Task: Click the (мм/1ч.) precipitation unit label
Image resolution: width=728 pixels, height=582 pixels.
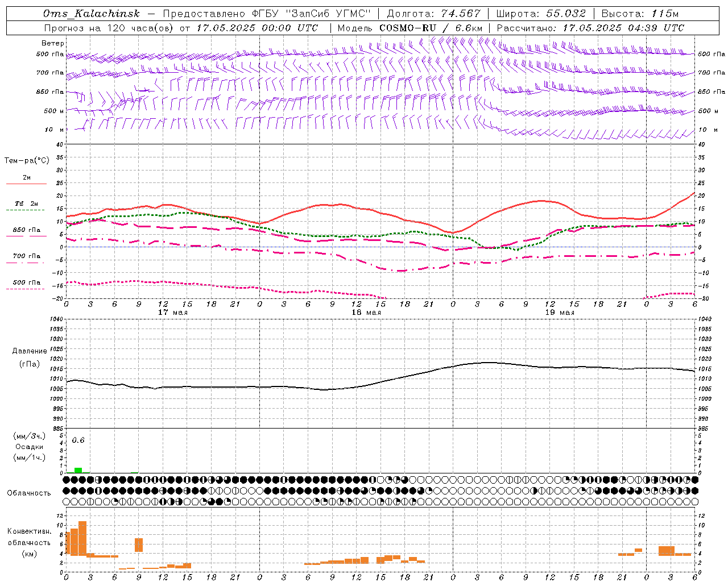Action: click(x=30, y=458)
